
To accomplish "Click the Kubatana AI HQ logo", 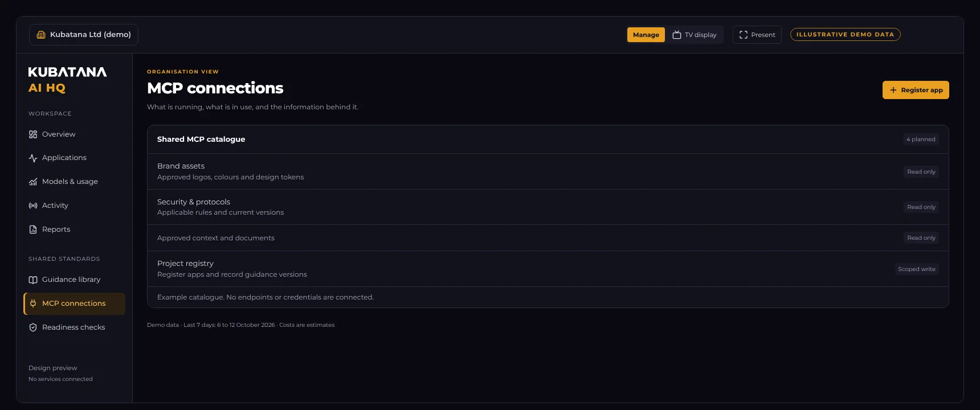I will coord(67,80).
